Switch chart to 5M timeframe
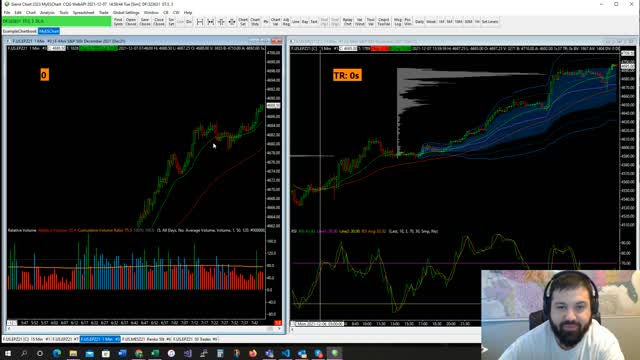This screenshot has width=640, height=360. 449,22
